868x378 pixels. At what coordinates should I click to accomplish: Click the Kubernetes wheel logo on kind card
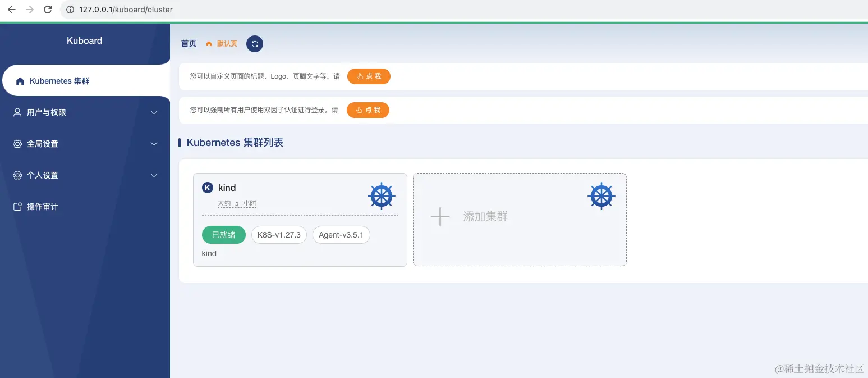click(x=382, y=196)
